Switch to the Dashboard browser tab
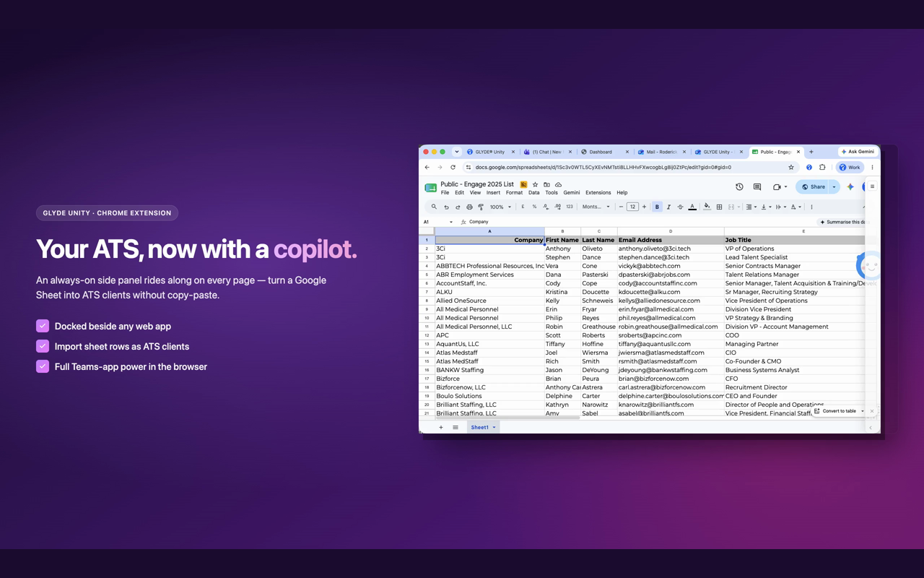The width and height of the screenshot is (924, 578). coord(605,152)
